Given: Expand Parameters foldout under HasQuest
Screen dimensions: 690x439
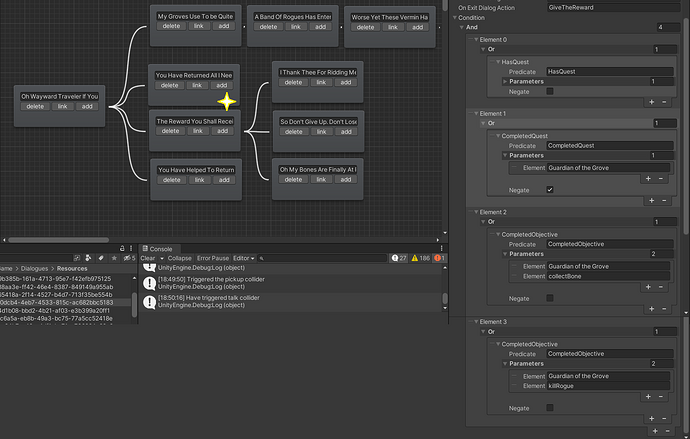Looking at the screenshot, I should coord(504,81).
